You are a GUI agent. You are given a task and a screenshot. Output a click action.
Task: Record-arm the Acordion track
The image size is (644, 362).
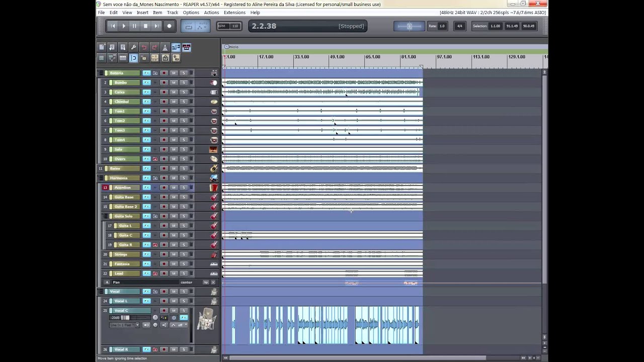click(164, 188)
